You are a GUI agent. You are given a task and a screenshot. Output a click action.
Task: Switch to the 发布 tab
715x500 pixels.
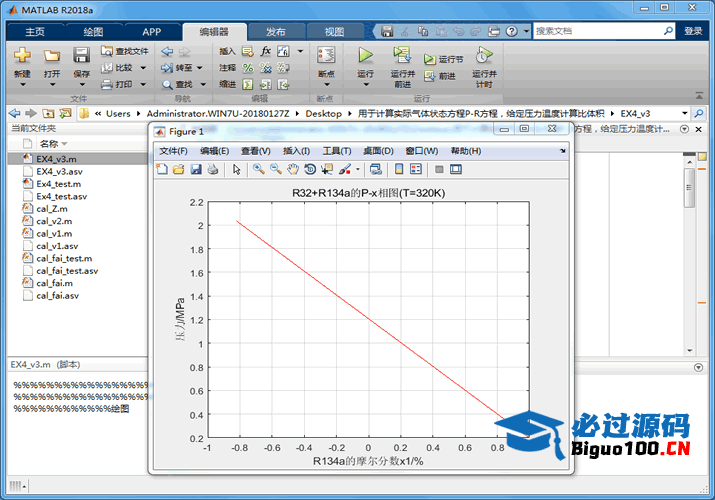point(276,31)
